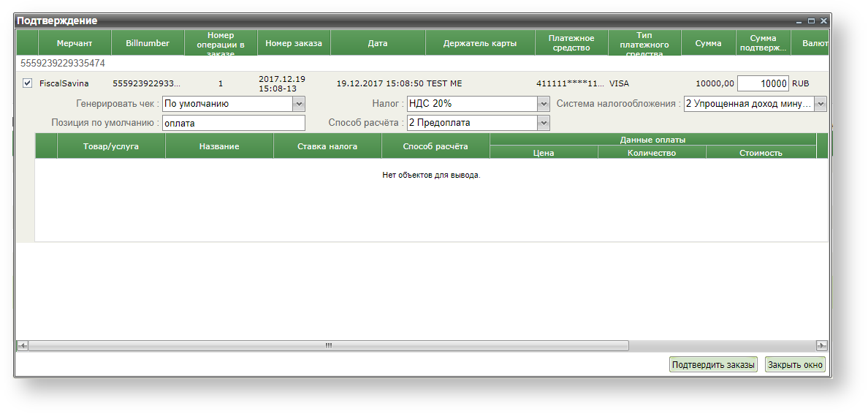868x414 pixels.
Task: Edit the Сумма подтверждения amount field
Action: tap(763, 83)
